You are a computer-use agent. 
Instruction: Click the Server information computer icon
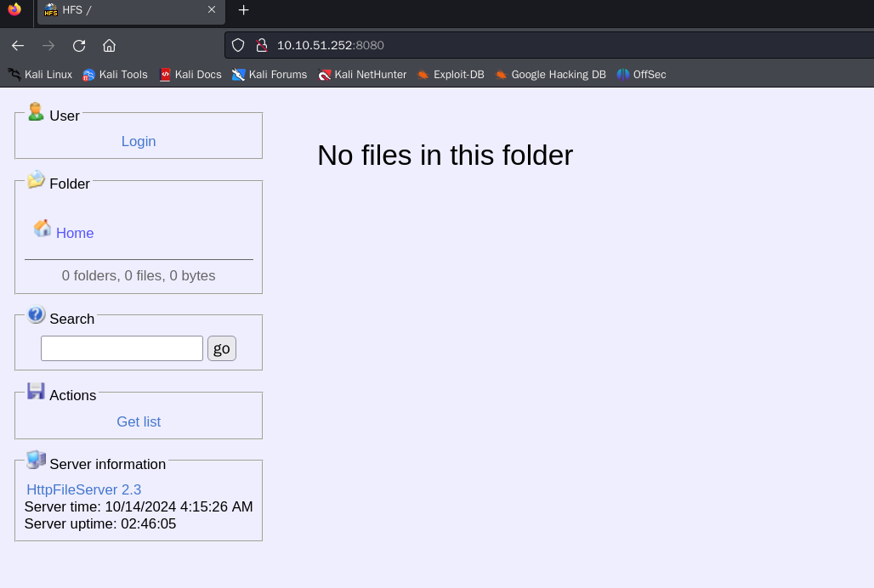click(x=37, y=460)
